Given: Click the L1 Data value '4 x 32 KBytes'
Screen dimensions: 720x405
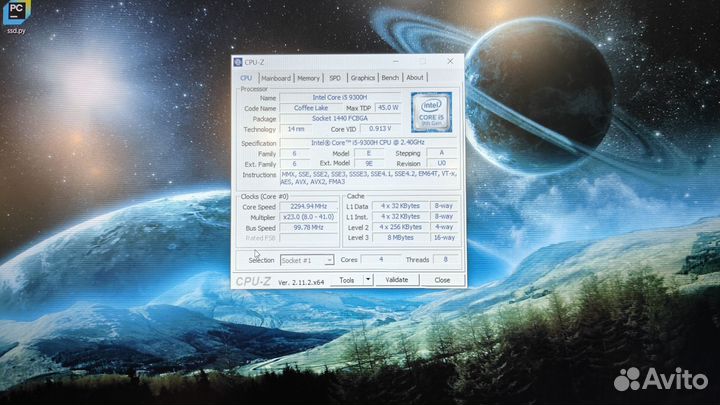Looking at the screenshot, I should click(x=400, y=206).
